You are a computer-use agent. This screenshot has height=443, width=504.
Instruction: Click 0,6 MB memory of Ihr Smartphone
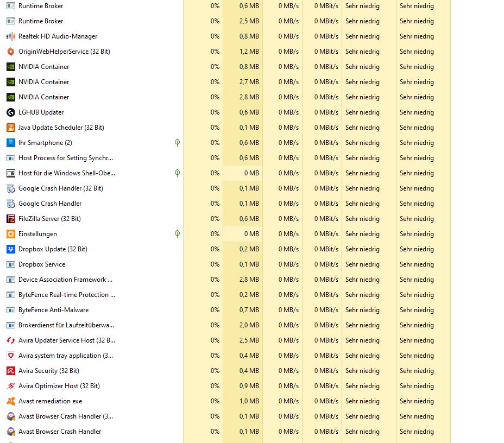point(249,143)
